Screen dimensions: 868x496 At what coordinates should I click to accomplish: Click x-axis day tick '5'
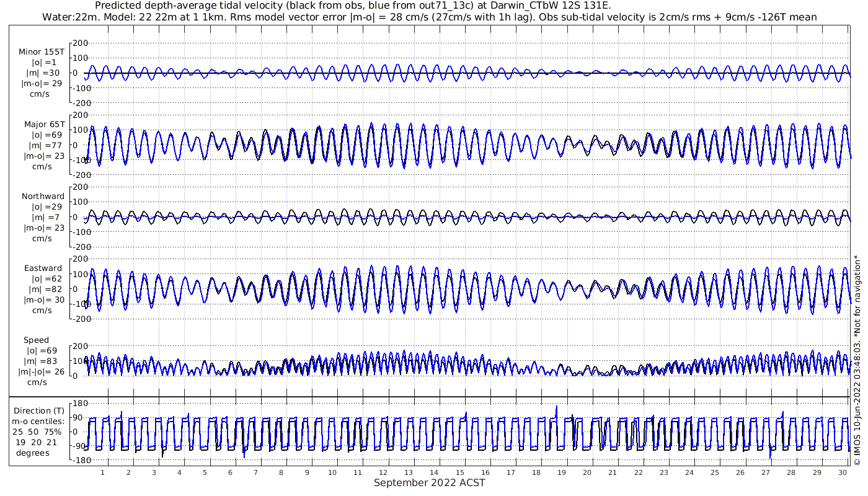(205, 472)
